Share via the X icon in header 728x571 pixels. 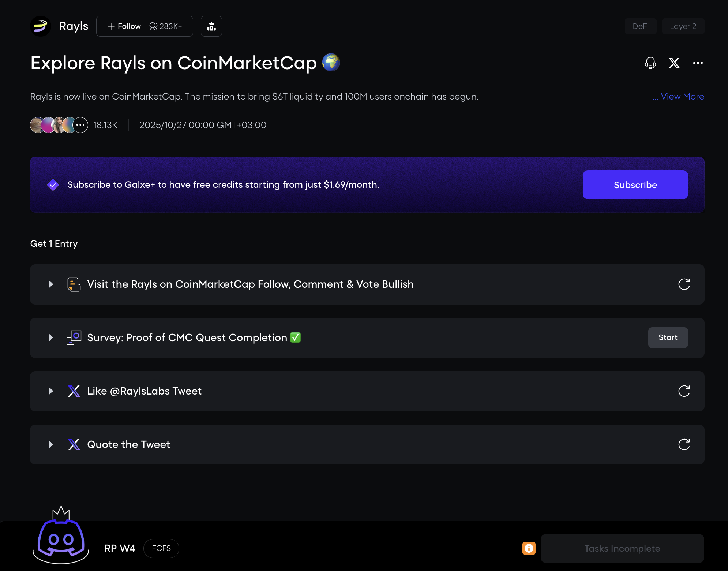coord(674,63)
